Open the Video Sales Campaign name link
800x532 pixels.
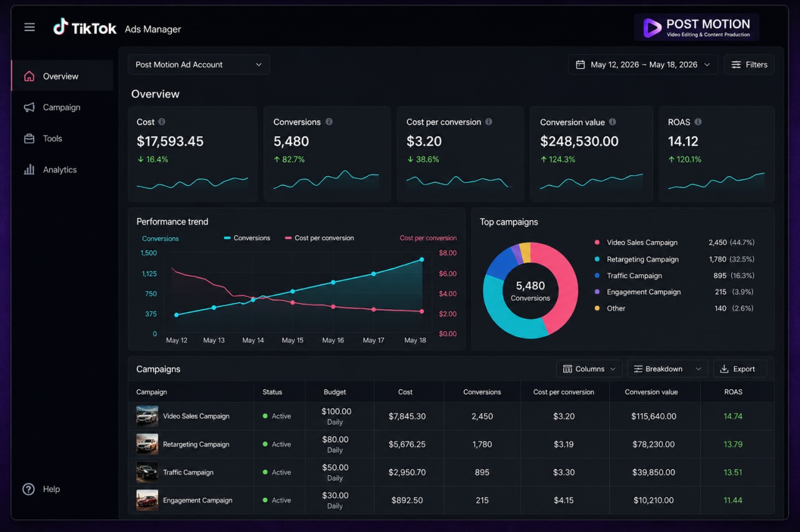point(196,416)
